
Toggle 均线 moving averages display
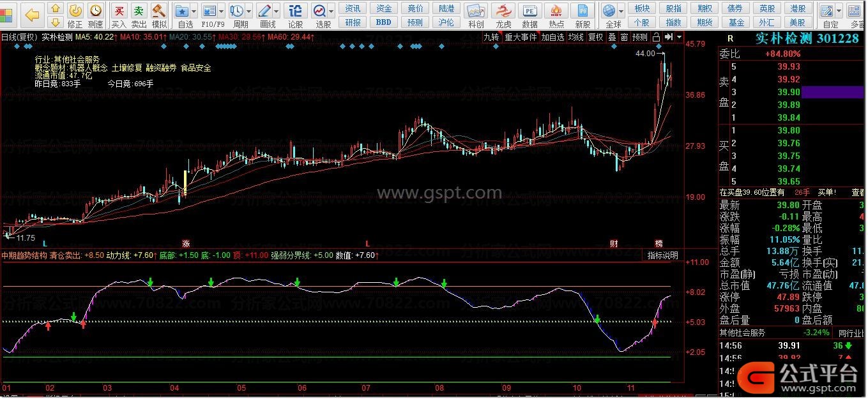click(576, 37)
